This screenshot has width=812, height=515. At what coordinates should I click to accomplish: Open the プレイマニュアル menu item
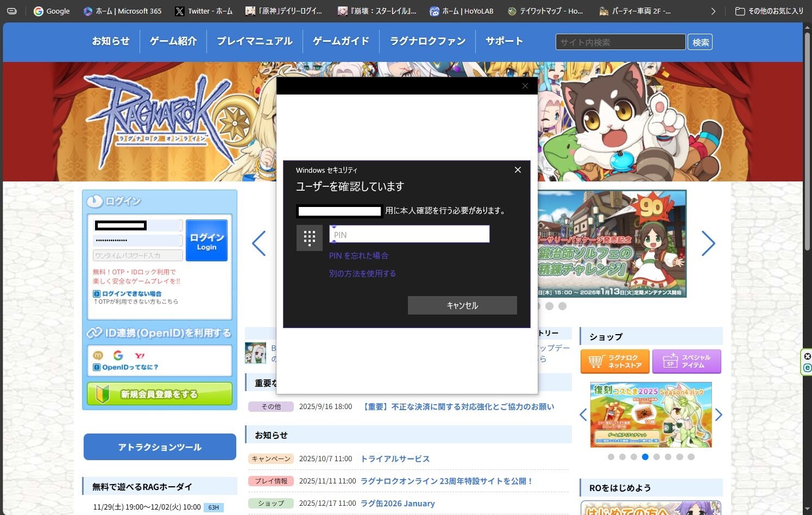pyautogui.click(x=255, y=41)
